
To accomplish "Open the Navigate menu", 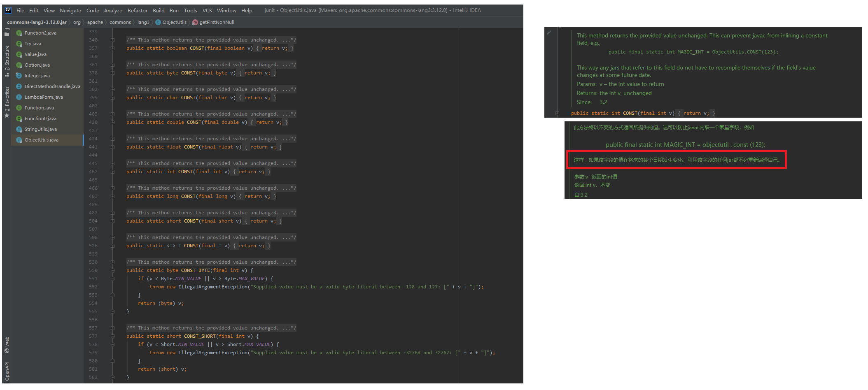I will tap(70, 10).
